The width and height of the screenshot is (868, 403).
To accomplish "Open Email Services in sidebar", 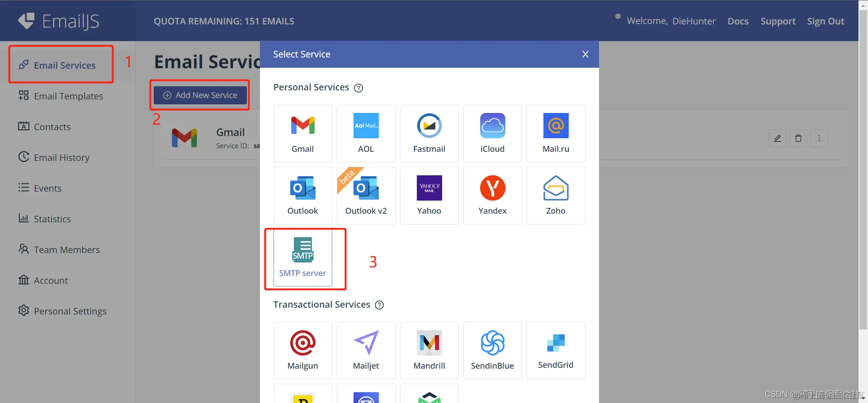I will click(57, 66).
